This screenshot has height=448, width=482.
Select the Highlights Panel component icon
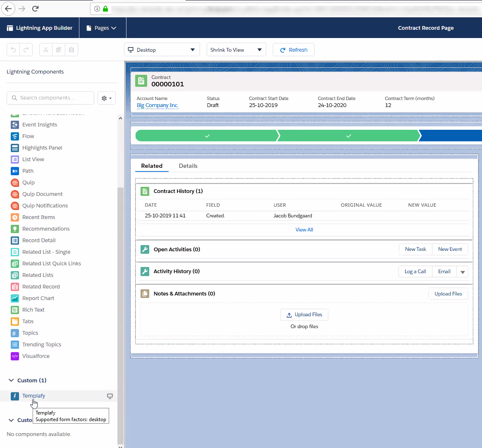pos(15,148)
